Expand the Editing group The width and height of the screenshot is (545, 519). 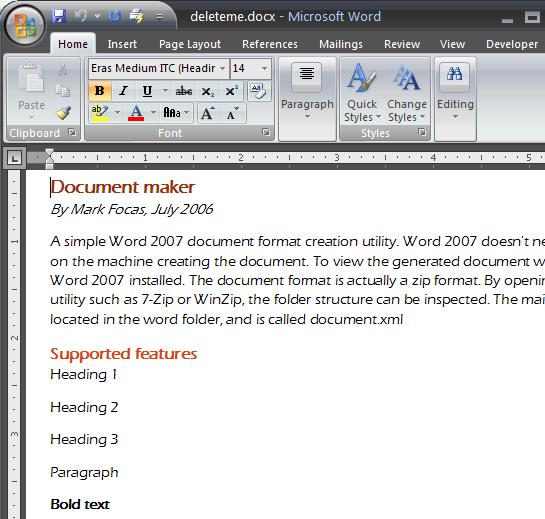coord(455,99)
